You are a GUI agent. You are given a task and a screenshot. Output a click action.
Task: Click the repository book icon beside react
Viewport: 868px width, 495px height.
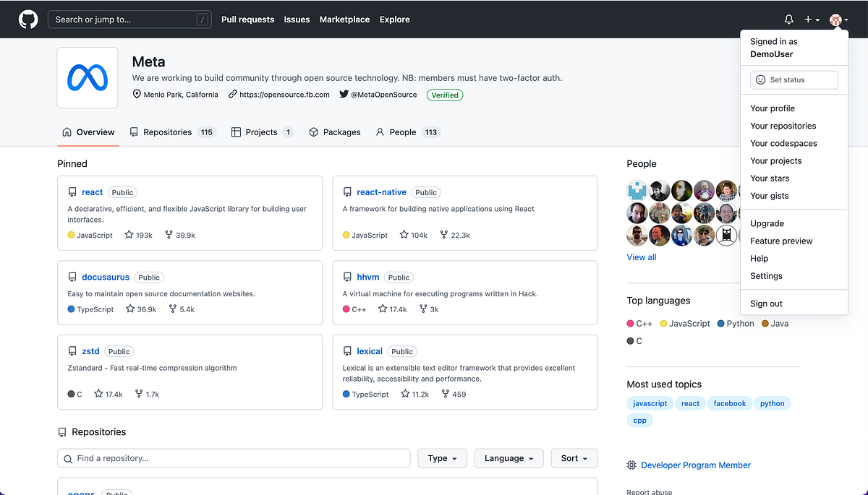[x=72, y=191]
